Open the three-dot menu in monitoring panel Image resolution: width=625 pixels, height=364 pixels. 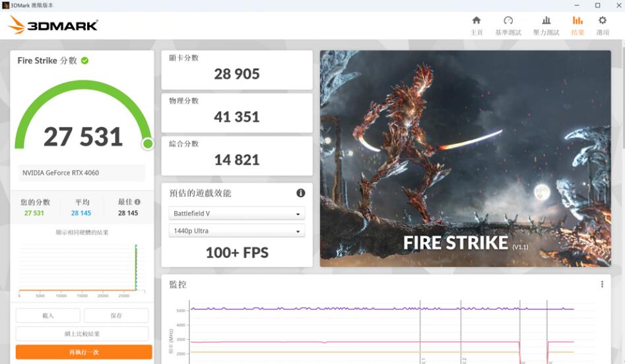point(602,284)
